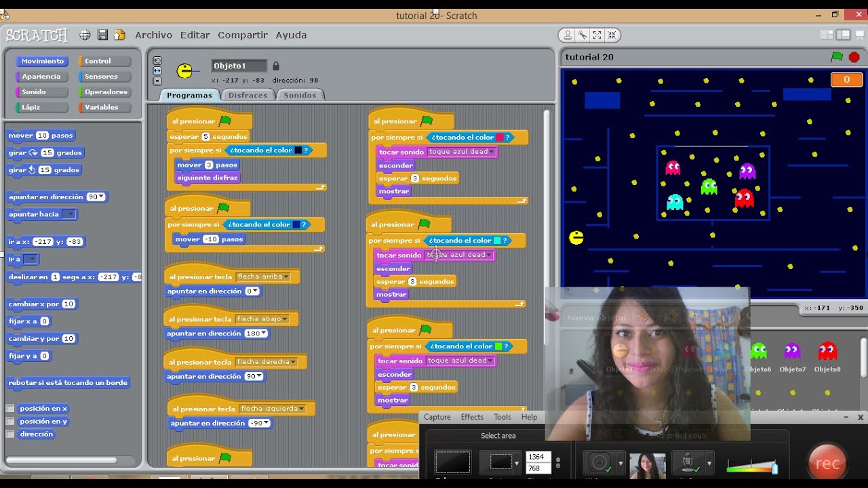868x488 pixels.
Task: Select the Operadores block category
Action: tap(106, 92)
